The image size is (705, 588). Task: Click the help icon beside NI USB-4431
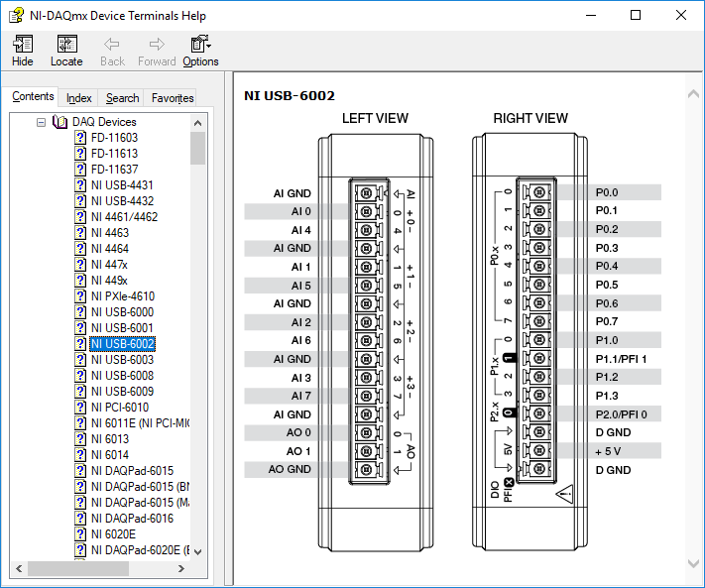tap(80, 185)
